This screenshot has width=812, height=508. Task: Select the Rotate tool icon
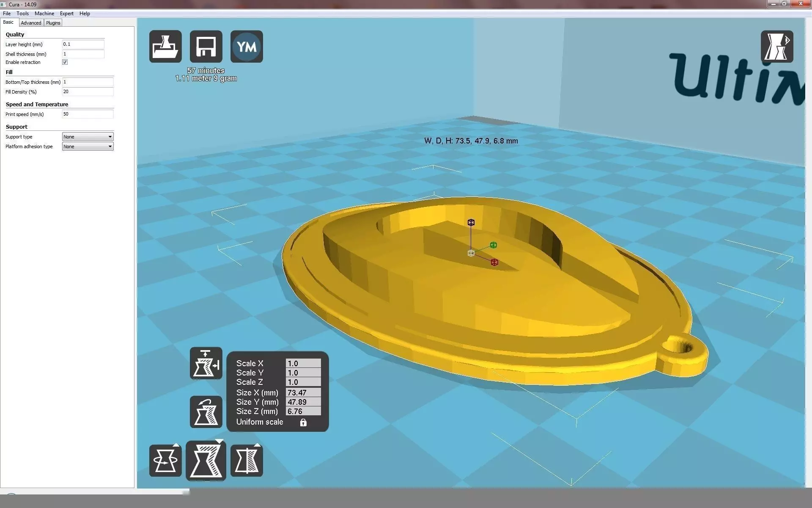[165, 461]
